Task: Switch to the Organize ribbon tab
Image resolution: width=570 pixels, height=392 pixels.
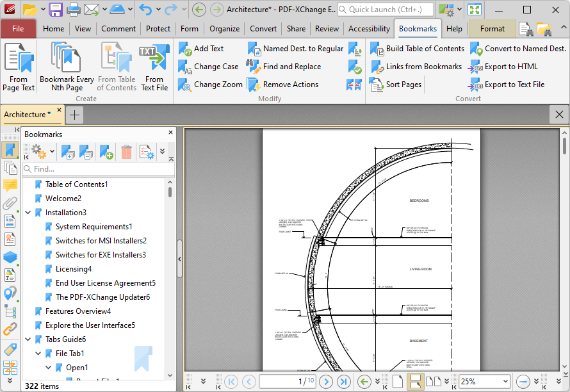Action: [224, 29]
